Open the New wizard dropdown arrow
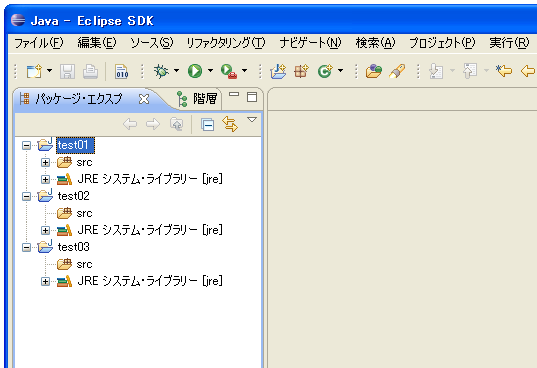Viewport: 537px width, 368px height. (50, 71)
